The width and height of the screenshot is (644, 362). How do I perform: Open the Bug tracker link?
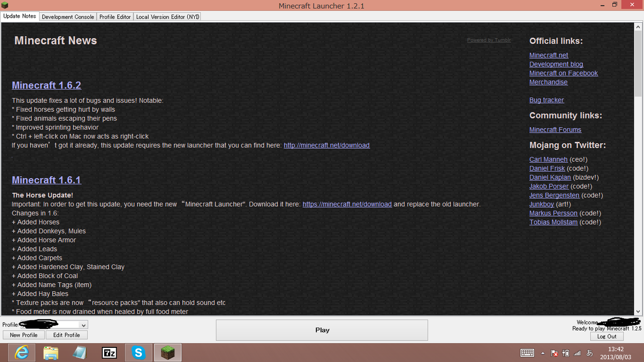(547, 100)
